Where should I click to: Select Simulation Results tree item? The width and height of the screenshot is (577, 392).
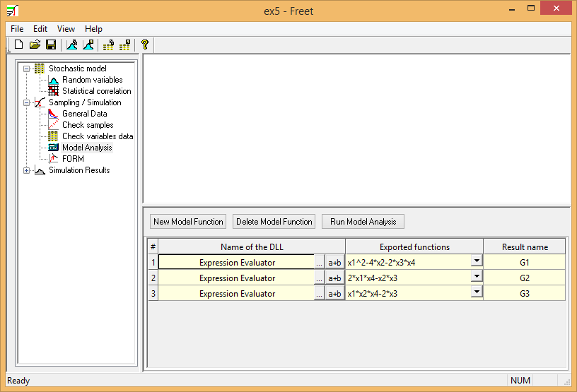coord(79,170)
